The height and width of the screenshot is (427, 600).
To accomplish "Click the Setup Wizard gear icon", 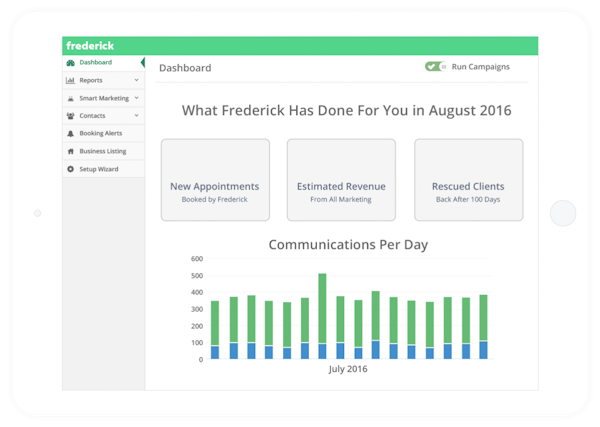I will (x=70, y=169).
